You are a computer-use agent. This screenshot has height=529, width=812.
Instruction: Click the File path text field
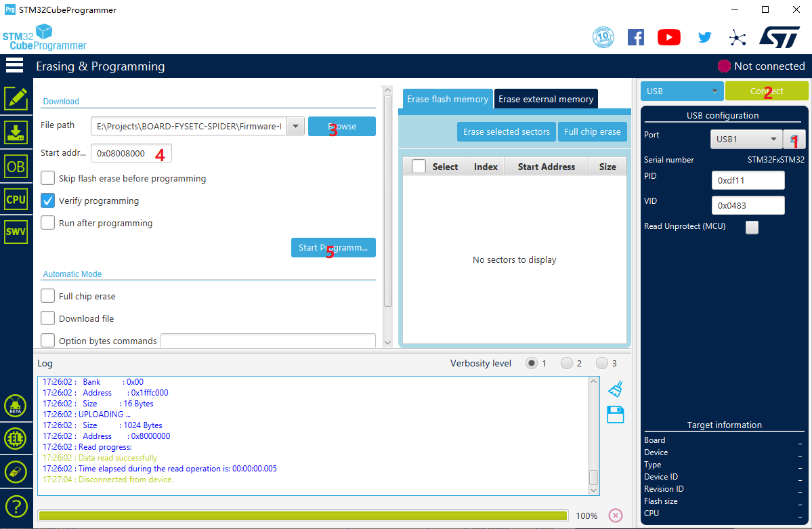pyautogui.click(x=189, y=126)
